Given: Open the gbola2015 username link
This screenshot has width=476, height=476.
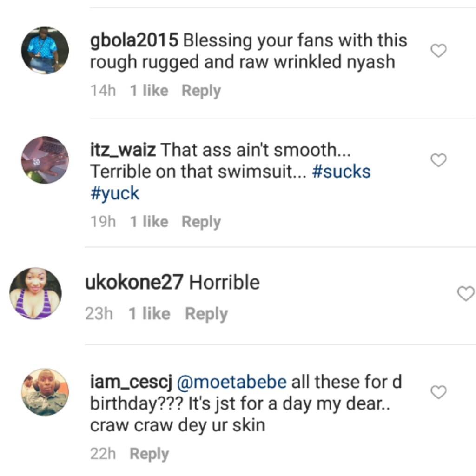Looking at the screenshot, I should coord(134,41).
